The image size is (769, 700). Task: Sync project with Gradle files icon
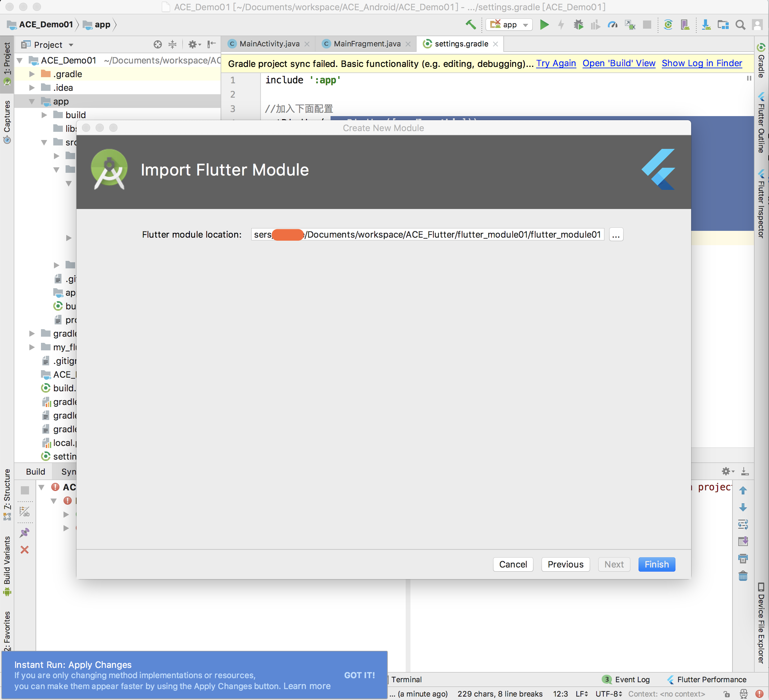668,25
